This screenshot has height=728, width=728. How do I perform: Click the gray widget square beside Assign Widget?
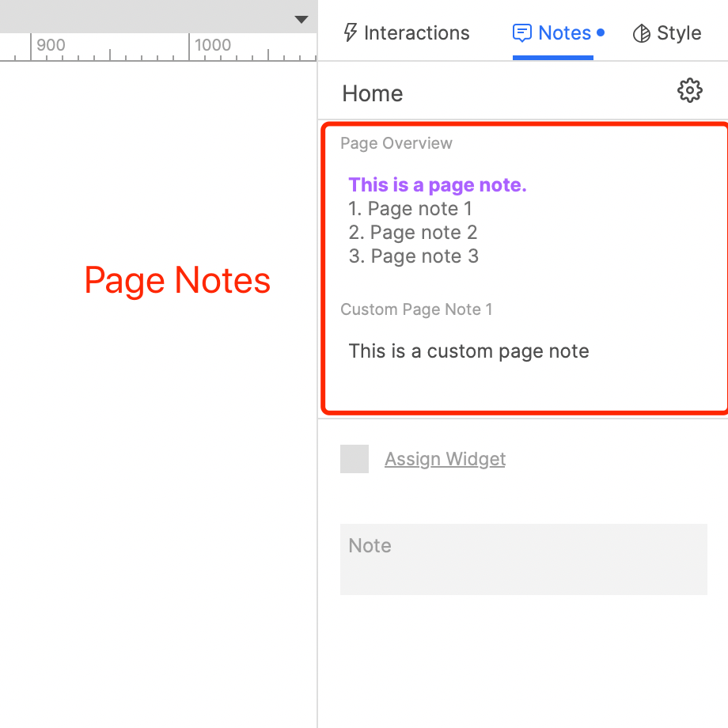click(354, 459)
